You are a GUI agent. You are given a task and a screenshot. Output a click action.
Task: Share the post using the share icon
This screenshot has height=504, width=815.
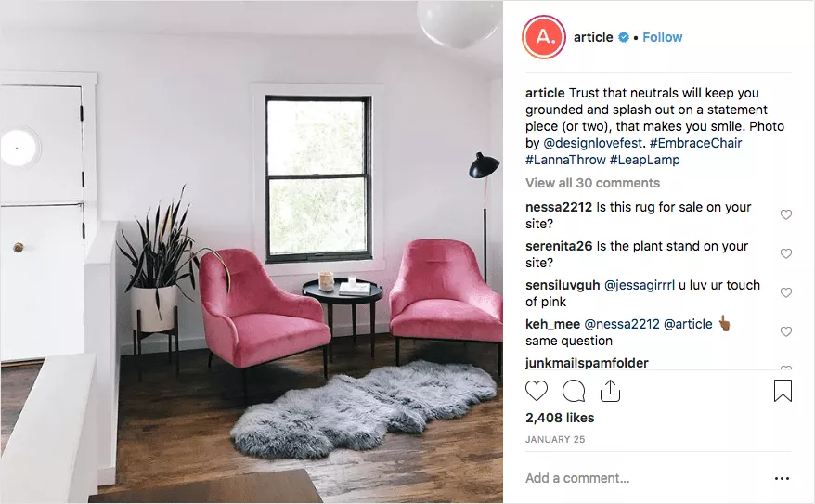point(610,391)
